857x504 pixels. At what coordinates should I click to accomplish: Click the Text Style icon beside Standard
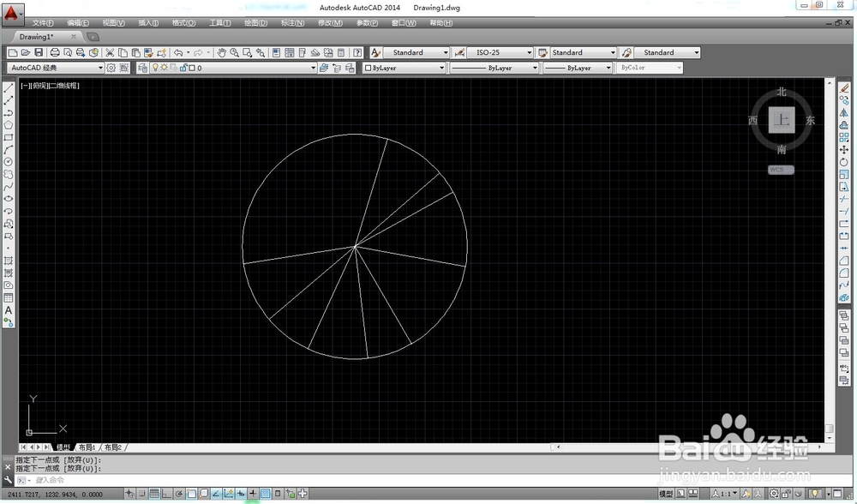(x=375, y=52)
